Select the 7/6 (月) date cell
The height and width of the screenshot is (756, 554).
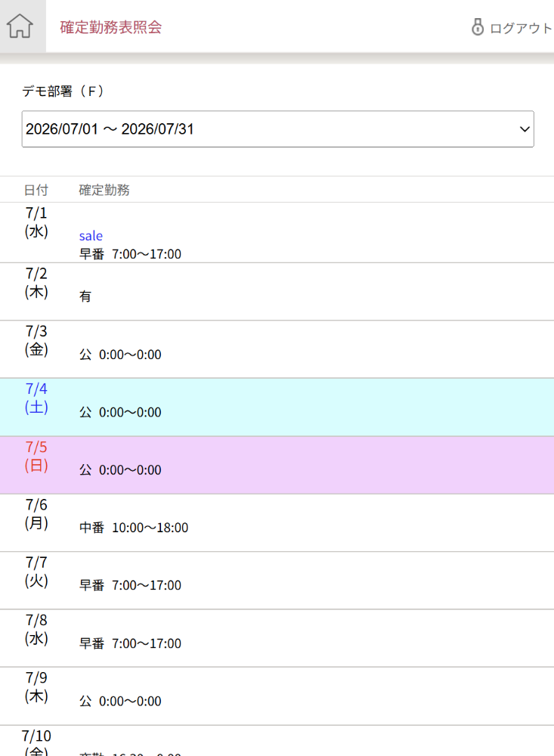[36, 514]
